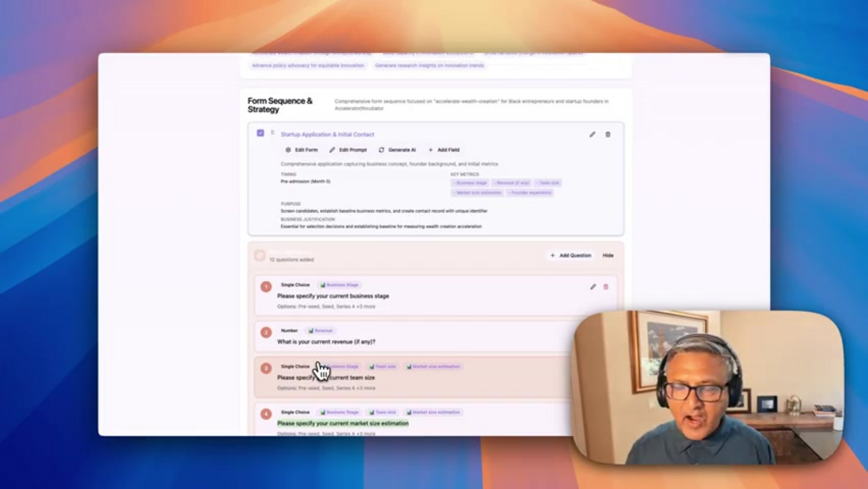Screen dimensions: 868x489
Task: Add a new question with Add Question
Action: [571, 255]
